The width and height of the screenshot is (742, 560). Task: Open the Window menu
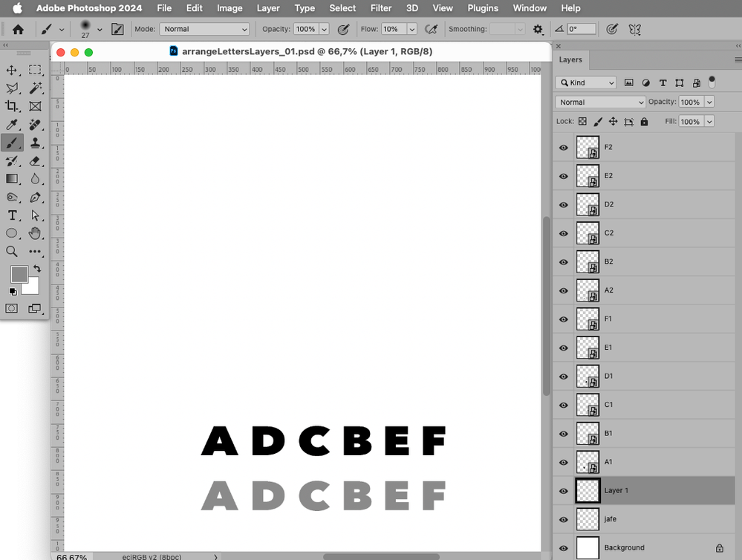pos(530,8)
